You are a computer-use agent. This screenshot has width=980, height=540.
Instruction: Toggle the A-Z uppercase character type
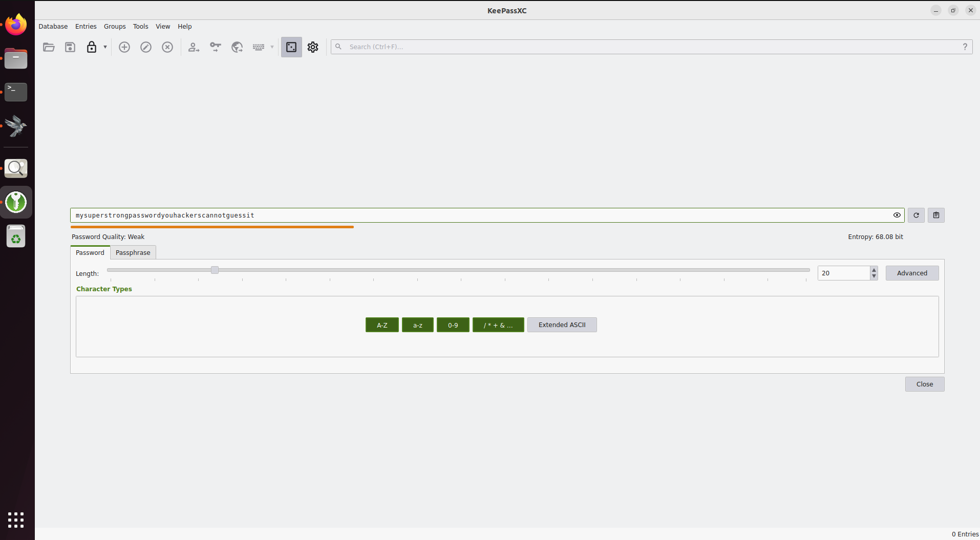pyautogui.click(x=382, y=325)
